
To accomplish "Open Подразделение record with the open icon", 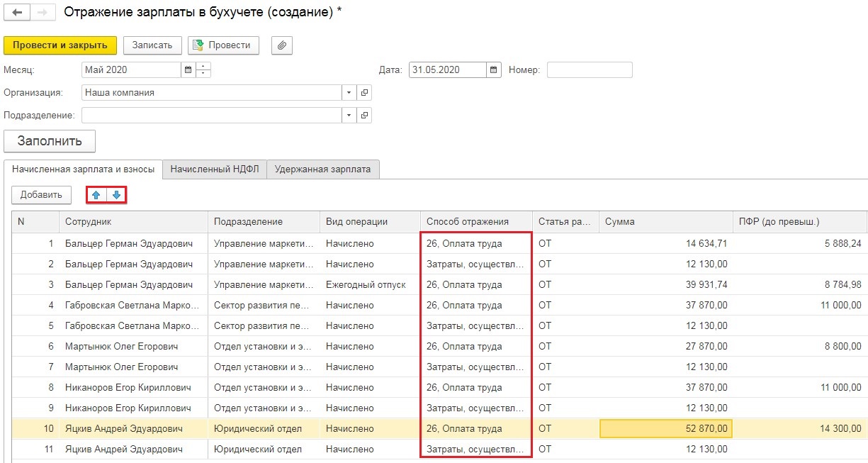I will pos(364,116).
